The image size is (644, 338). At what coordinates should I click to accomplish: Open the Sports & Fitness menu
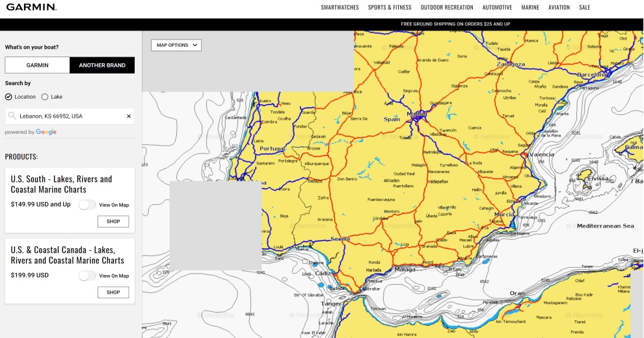point(390,8)
